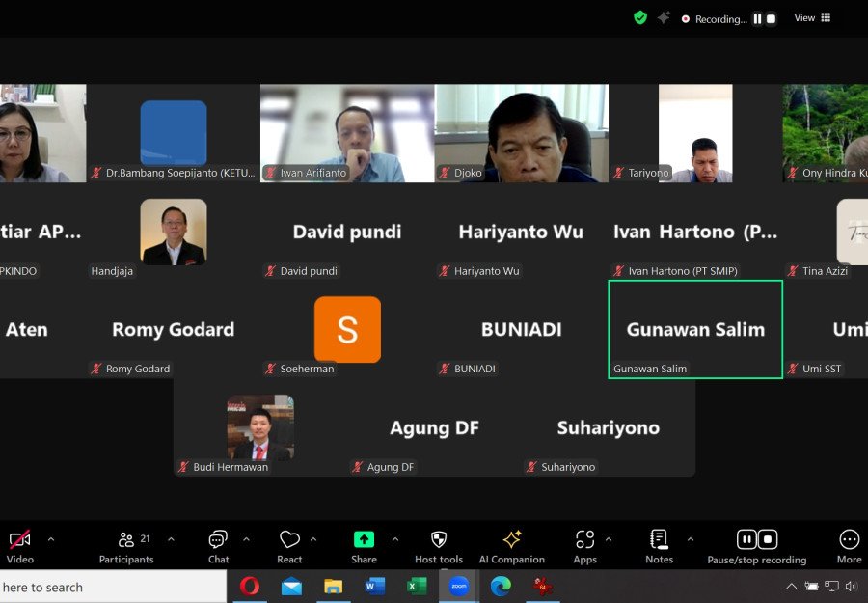Open the More options menu

pos(849,546)
